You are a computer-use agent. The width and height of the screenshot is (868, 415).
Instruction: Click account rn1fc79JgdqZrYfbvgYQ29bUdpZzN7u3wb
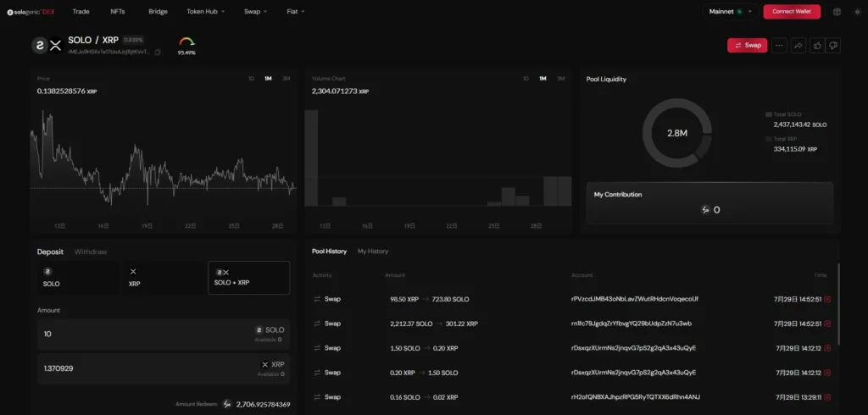[x=631, y=324]
